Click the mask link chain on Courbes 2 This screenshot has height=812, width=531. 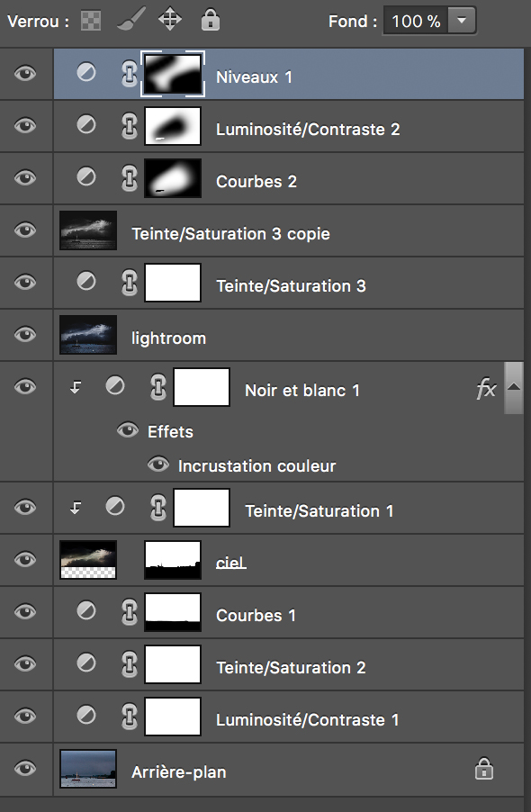[130, 178]
